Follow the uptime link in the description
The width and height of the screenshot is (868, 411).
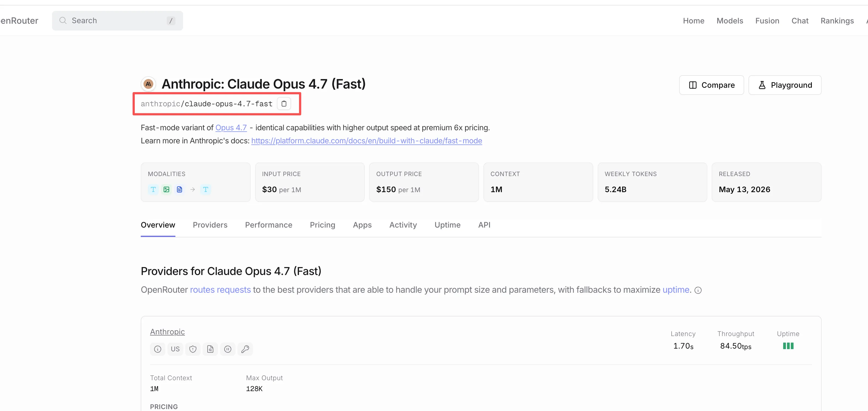[676, 290]
